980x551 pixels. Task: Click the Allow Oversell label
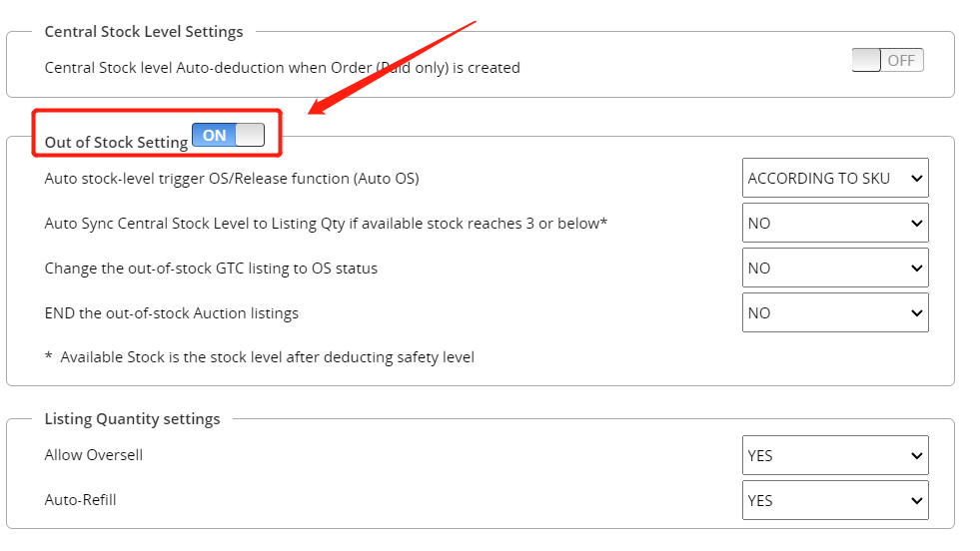pyautogui.click(x=94, y=455)
